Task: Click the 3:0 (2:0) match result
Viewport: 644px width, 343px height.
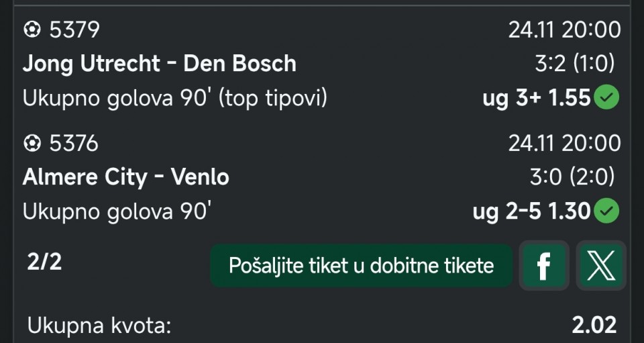Action: [572, 177]
